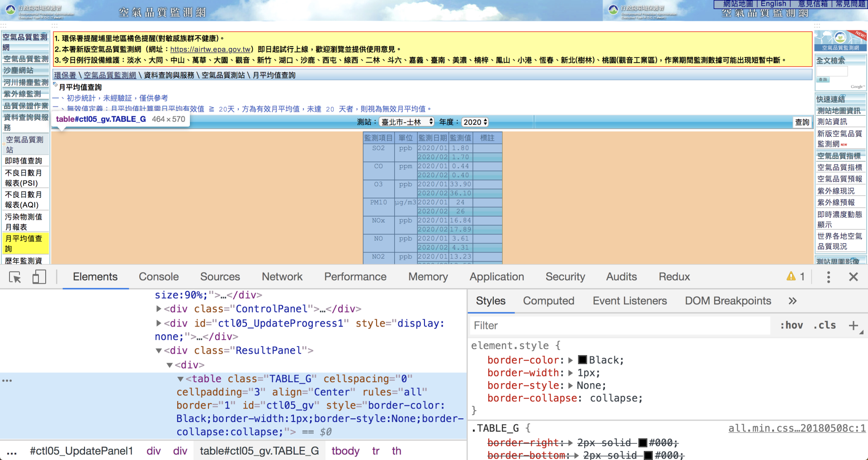Click the Elements panel row ellipsis
Image resolution: width=868 pixels, height=460 pixels.
(x=7, y=380)
